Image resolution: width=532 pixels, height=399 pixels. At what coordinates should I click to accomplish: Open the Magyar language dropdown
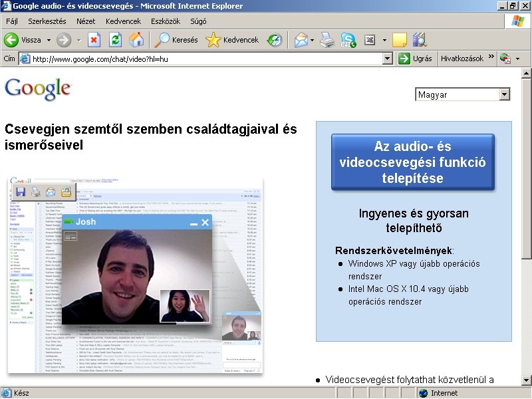(505, 94)
